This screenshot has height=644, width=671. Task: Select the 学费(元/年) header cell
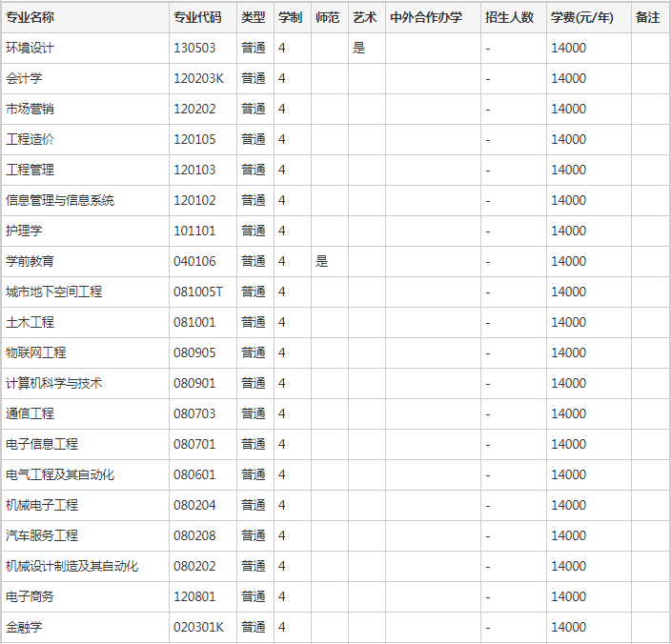[580, 17]
